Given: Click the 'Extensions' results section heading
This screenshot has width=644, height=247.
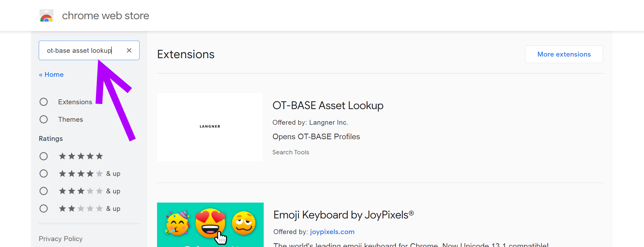Looking at the screenshot, I should pos(186,54).
